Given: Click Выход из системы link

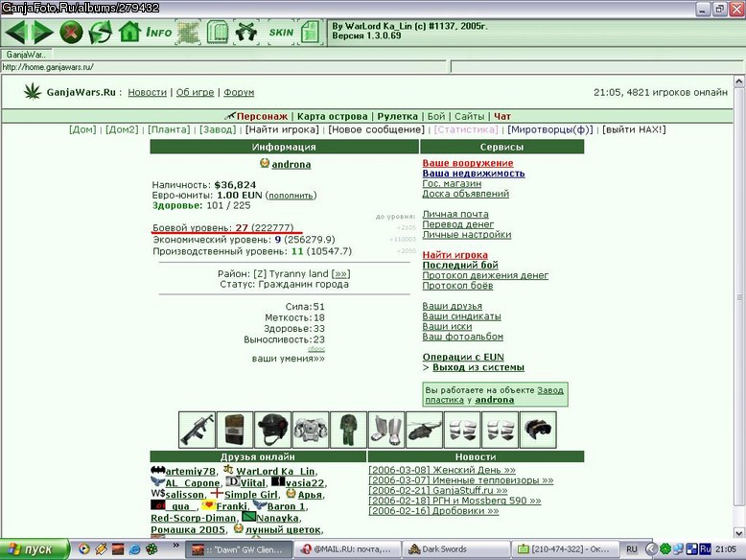Looking at the screenshot, I should [x=478, y=367].
